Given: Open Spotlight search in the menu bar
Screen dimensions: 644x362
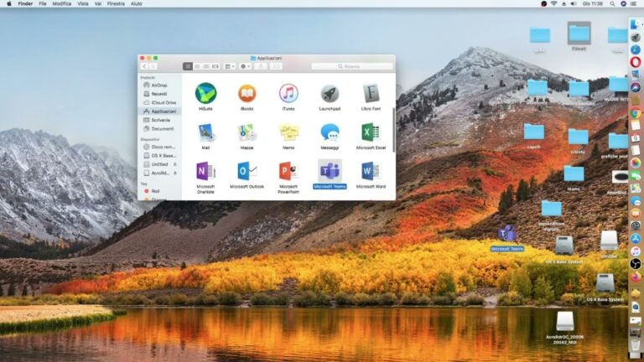Looking at the screenshot, I should (612, 3).
